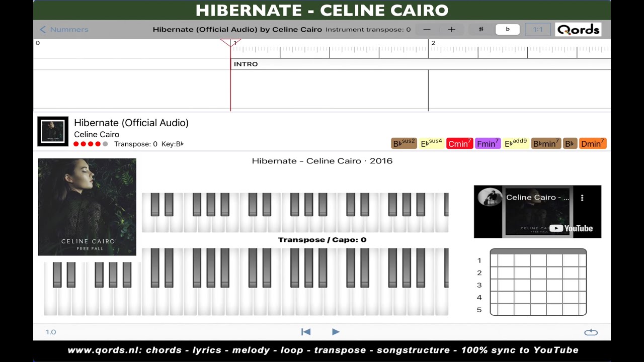Click the red difficulty rating dots

(x=91, y=144)
